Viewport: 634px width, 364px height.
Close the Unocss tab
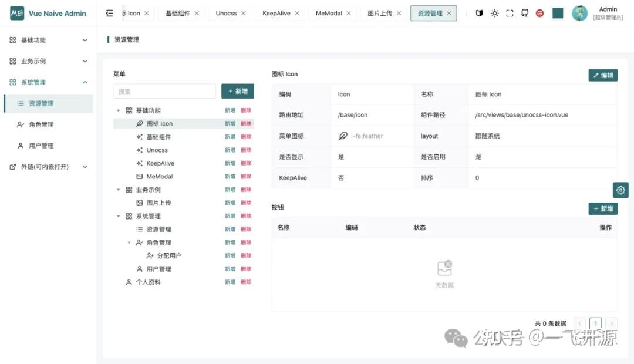point(244,14)
